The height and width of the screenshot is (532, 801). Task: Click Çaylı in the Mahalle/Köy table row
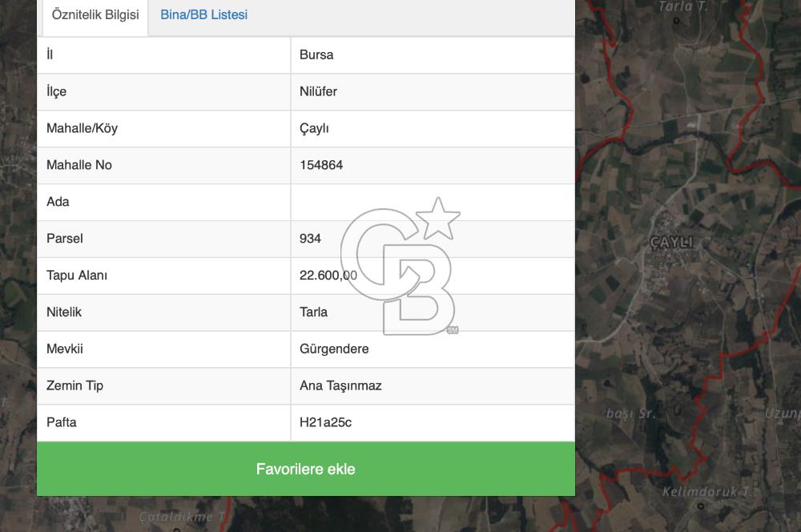tap(314, 129)
